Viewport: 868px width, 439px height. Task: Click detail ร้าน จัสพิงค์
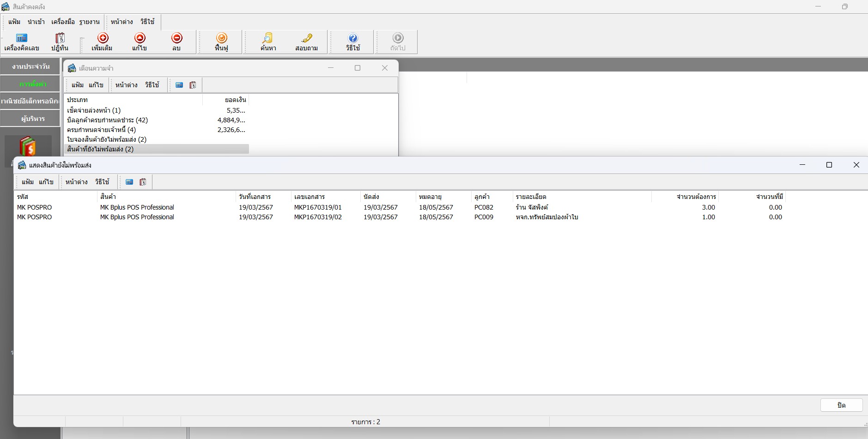[x=532, y=207]
